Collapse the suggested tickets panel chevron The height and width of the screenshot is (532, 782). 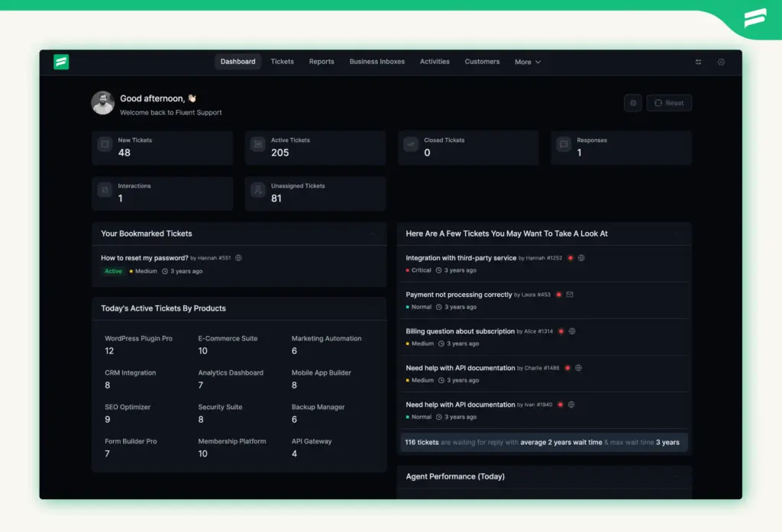678,234
